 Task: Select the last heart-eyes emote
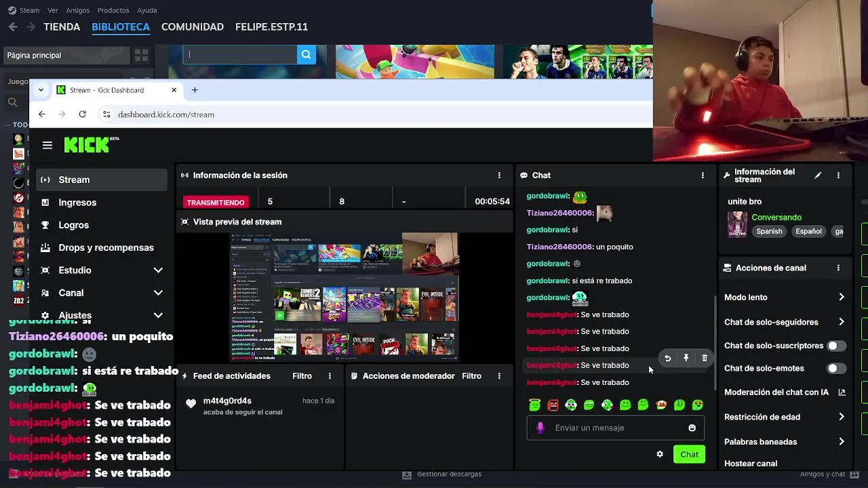coord(697,405)
